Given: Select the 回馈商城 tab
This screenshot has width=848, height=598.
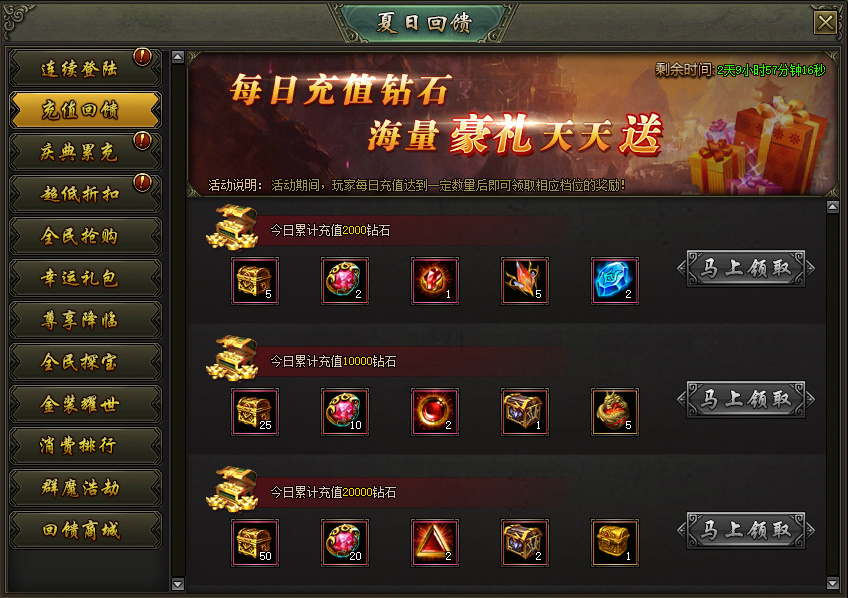Looking at the screenshot, I should coord(85,530).
